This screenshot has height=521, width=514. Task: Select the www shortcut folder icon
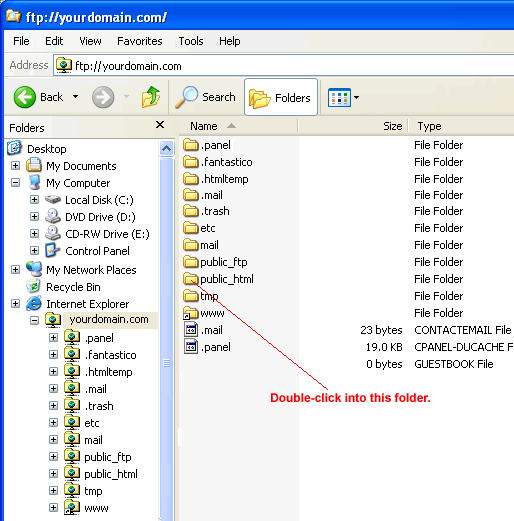pyautogui.click(x=191, y=313)
